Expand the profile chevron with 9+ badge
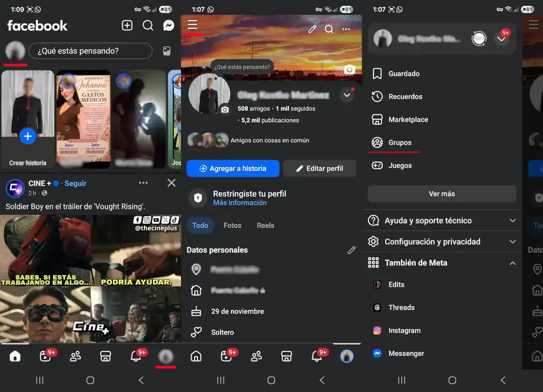 point(501,39)
